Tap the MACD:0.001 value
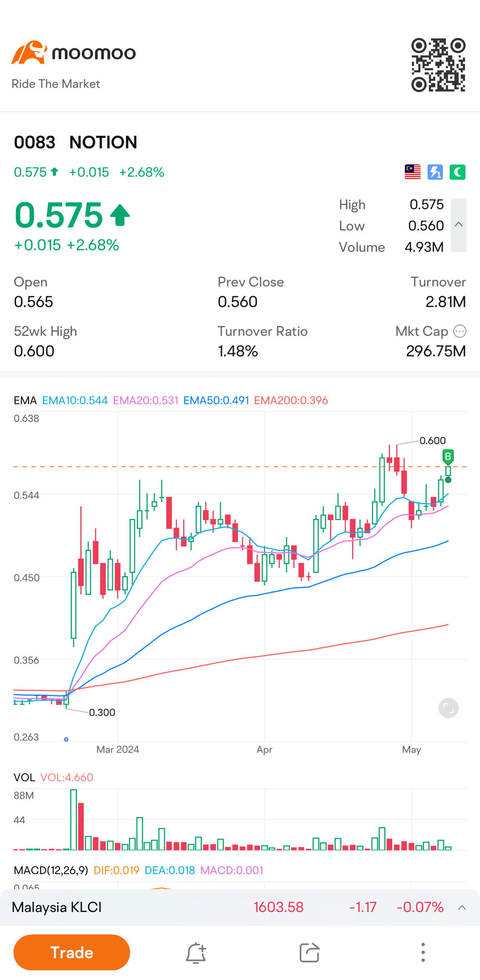 coord(232,870)
